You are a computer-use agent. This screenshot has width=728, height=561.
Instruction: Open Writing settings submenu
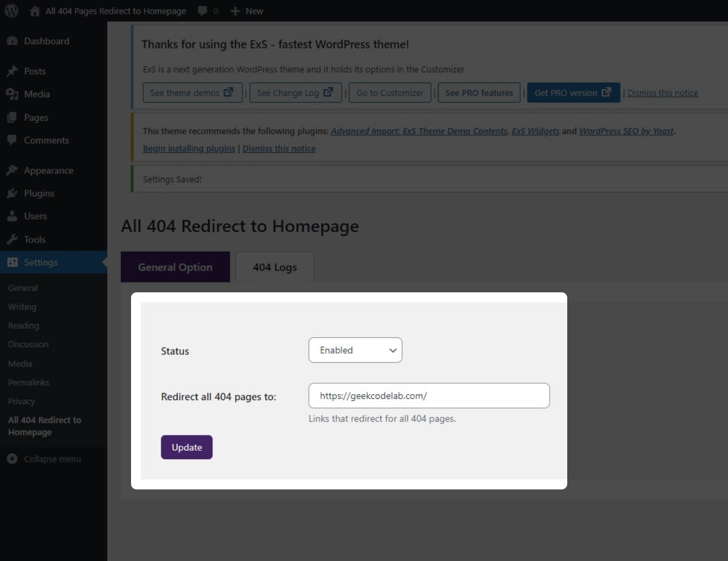pos(22,307)
